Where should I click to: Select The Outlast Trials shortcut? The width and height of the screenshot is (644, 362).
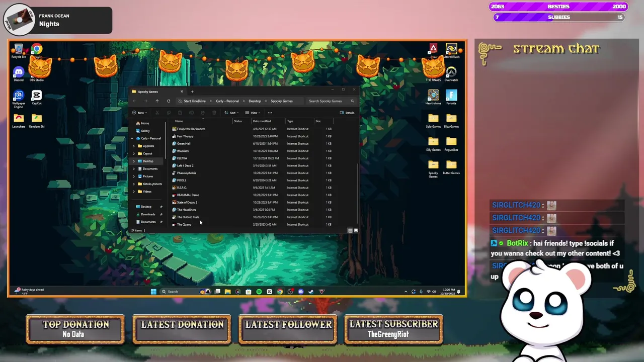[x=188, y=217]
